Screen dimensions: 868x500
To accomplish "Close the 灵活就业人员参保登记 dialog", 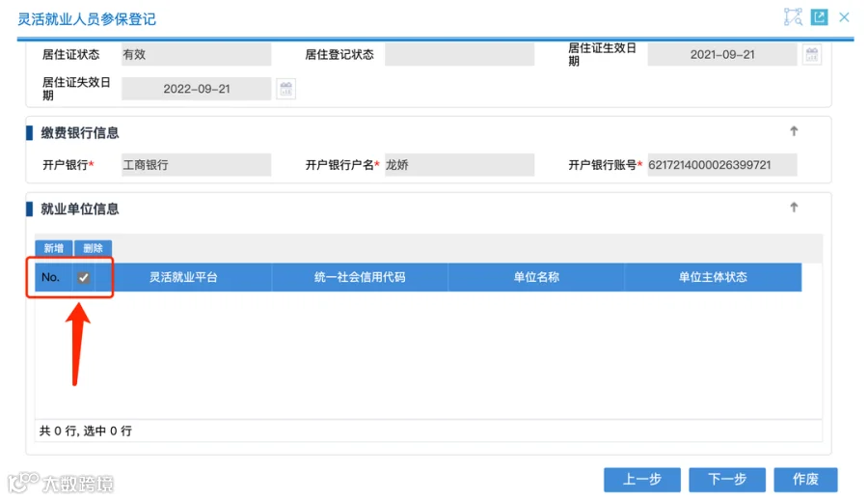I will pos(844,17).
